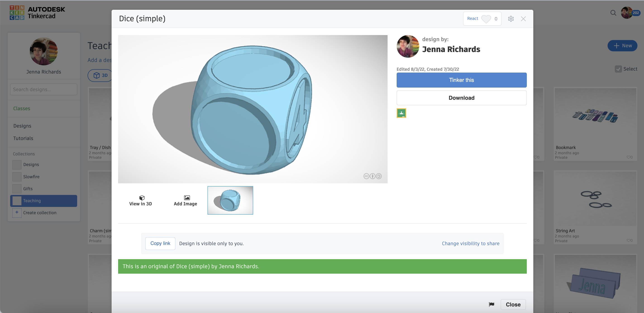Image resolution: width=644 pixels, height=313 pixels.
Task: Click Change visibility to share link
Action: 470,243
